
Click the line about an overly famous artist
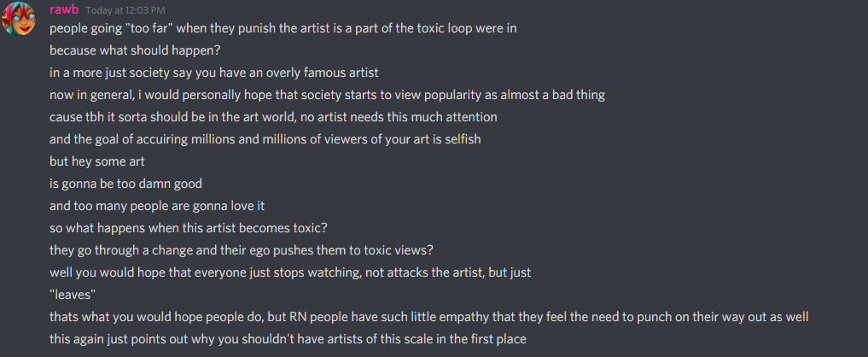pyautogui.click(x=213, y=73)
